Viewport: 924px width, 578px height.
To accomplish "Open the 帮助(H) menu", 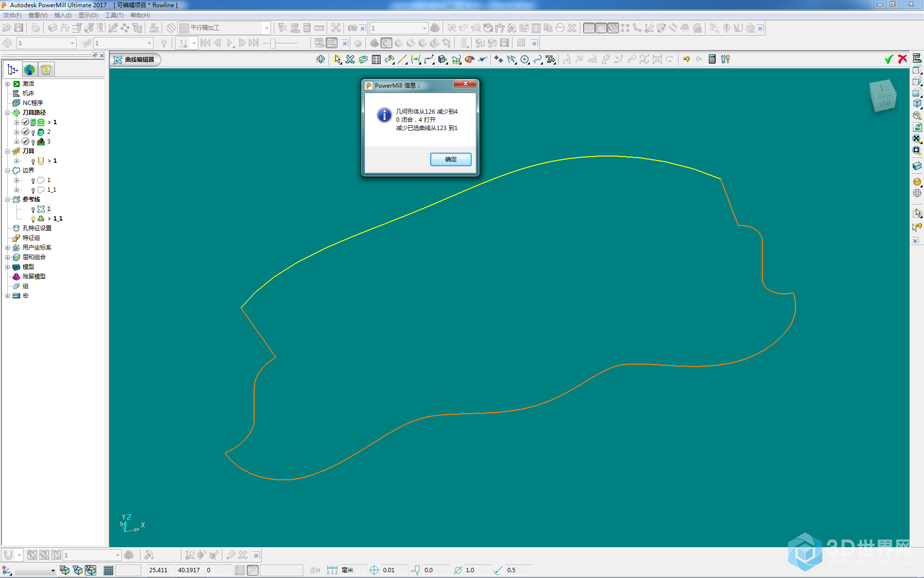I will pyautogui.click(x=140, y=15).
